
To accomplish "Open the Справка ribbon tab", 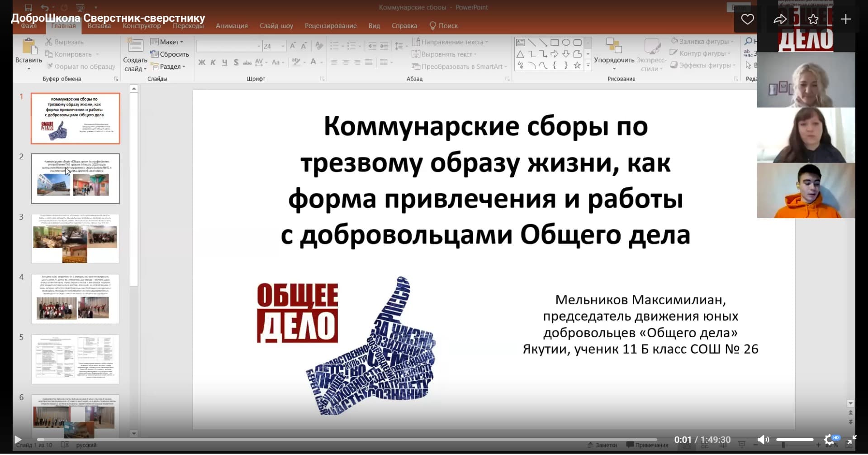I will 404,26.
